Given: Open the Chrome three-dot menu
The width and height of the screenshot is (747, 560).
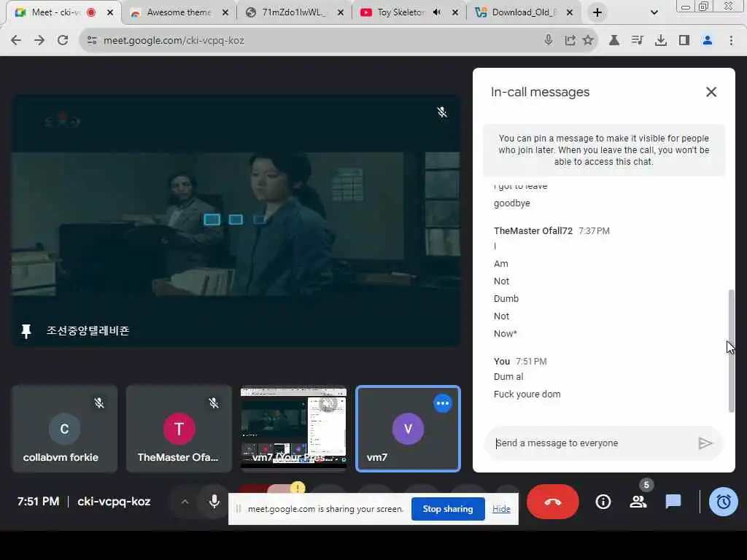Looking at the screenshot, I should pos(731,41).
